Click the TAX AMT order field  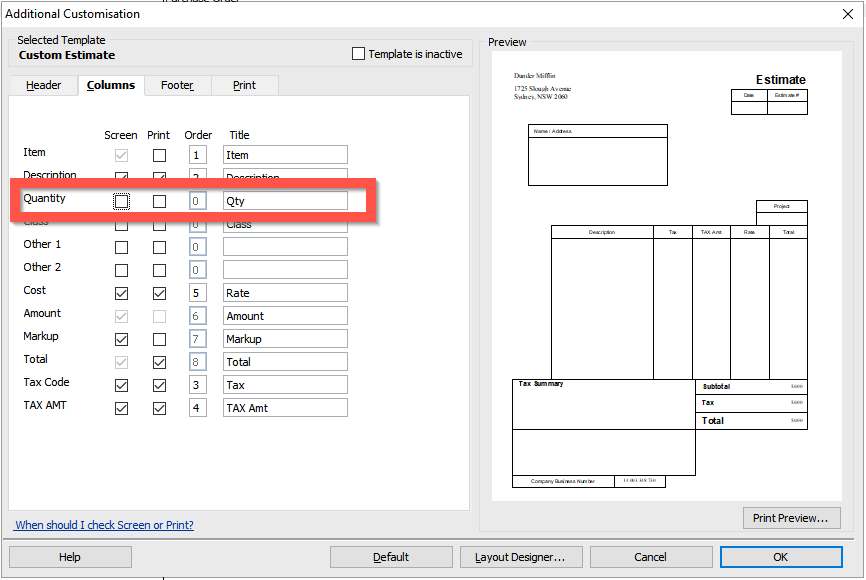(x=197, y=408)
